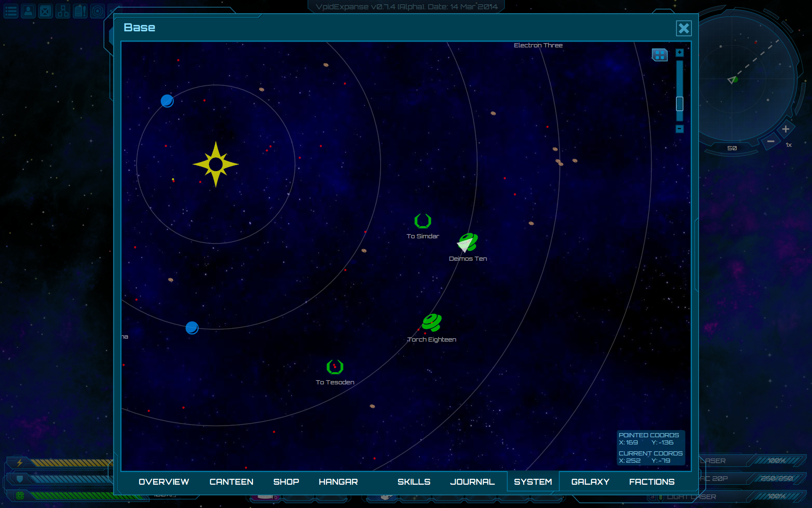Screen dimensions: 812x508
Task: Open the main menu list icon
Action: pyautogui.click(x=11, y=11)
